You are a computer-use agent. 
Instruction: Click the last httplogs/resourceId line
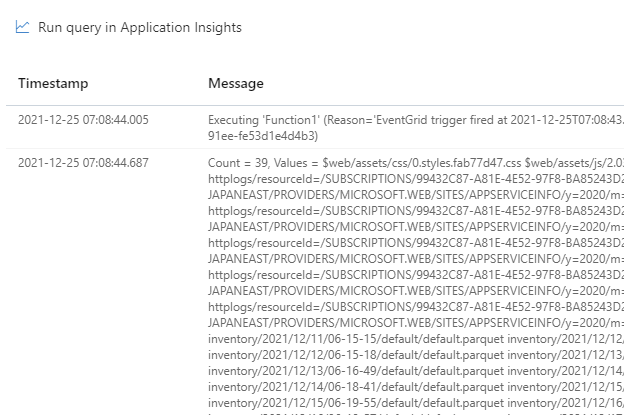(416, 307)
